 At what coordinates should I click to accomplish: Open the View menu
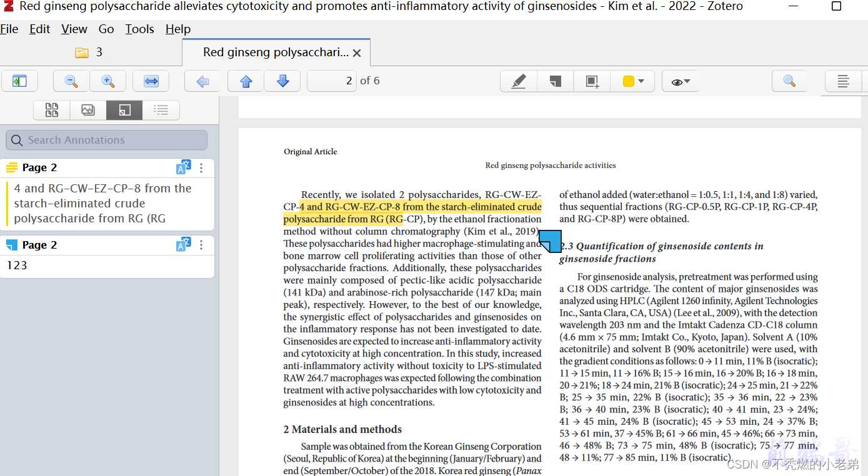(74, 29)
